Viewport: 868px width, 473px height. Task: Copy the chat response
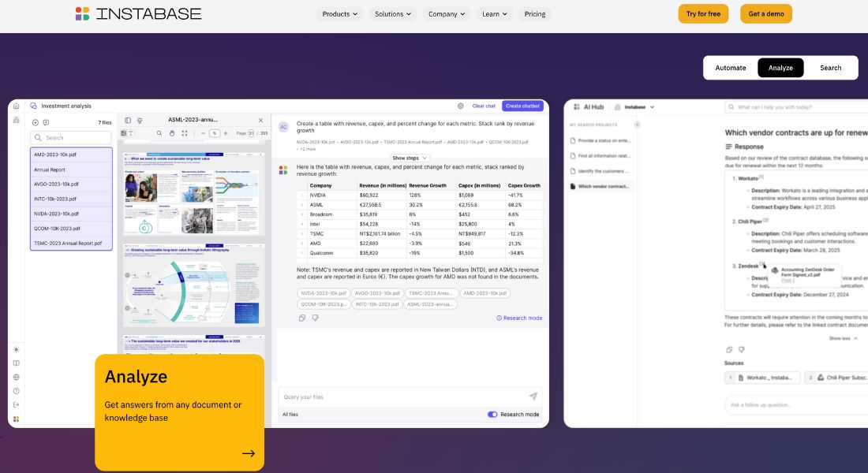coord(301,318)
